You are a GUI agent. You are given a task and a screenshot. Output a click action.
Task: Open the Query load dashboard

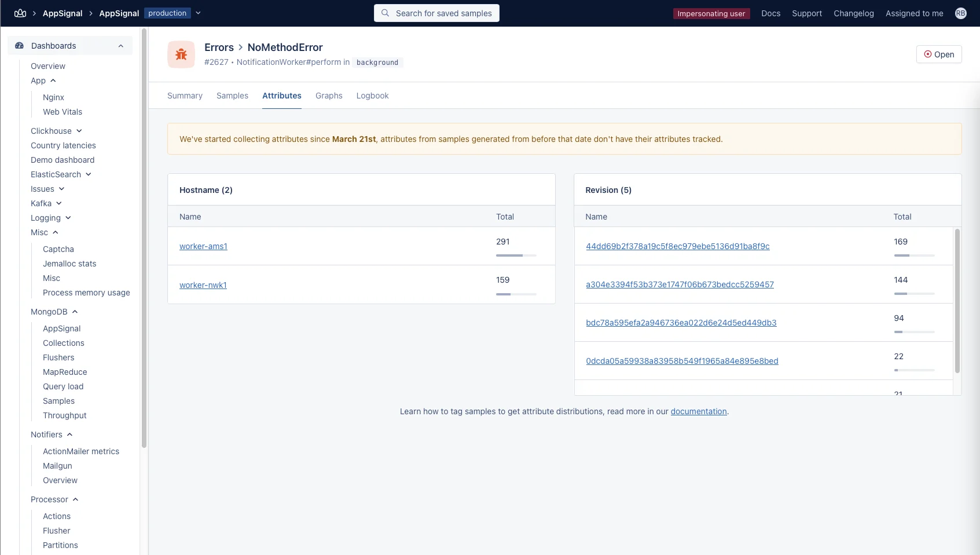click(63, 386)
